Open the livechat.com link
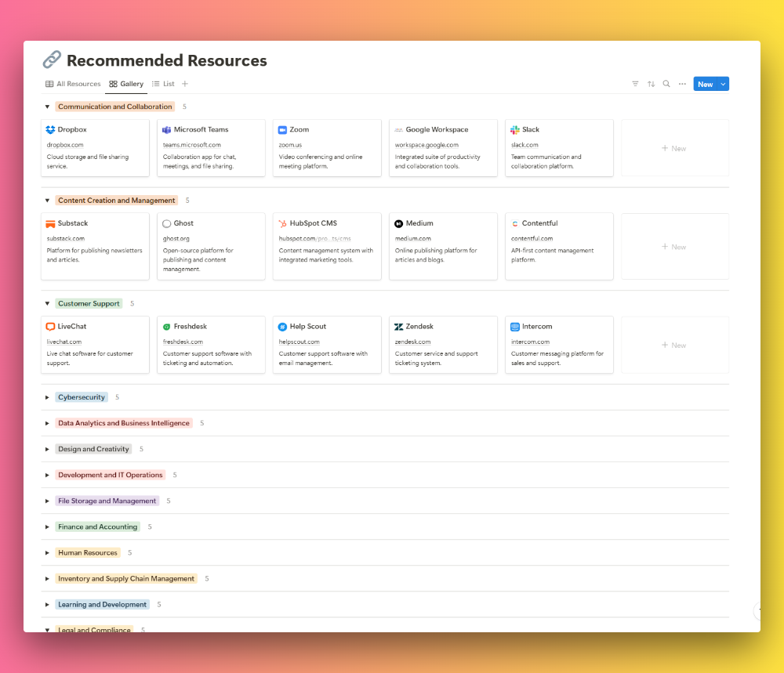Screen dimensions: 784x673 (x=64, y=342)
